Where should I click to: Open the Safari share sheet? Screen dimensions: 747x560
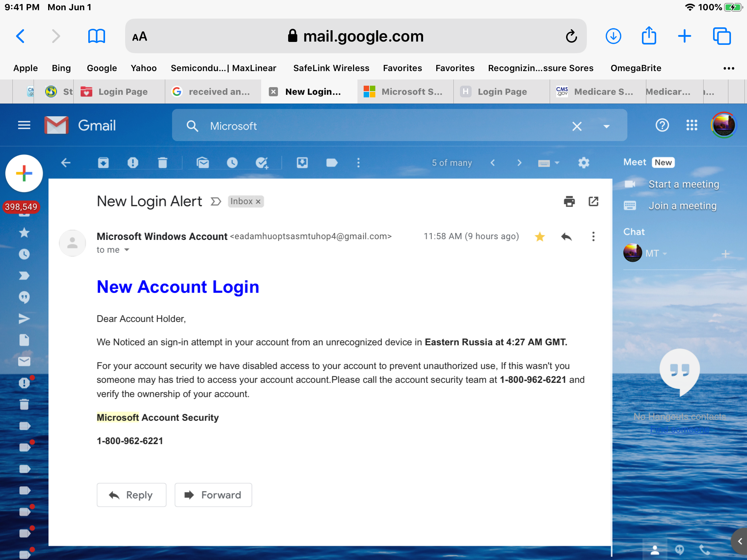[649, 35]
